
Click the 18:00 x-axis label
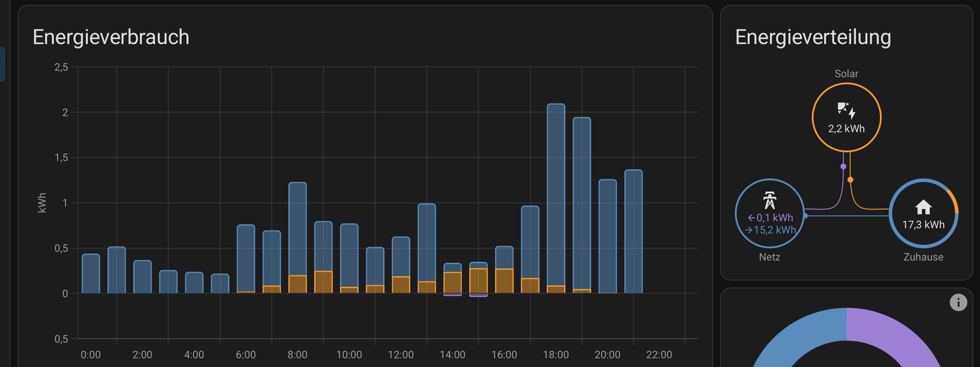pyautogui.click(x=556, y=355)
